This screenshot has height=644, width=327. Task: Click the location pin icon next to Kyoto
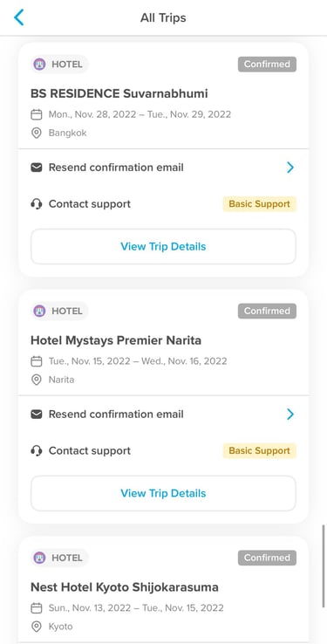37,627
